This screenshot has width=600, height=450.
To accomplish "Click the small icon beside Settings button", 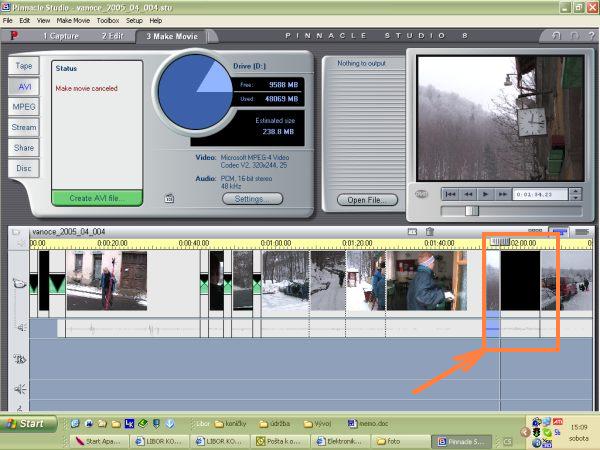I will pyautogui.click(x=169, y=199).
